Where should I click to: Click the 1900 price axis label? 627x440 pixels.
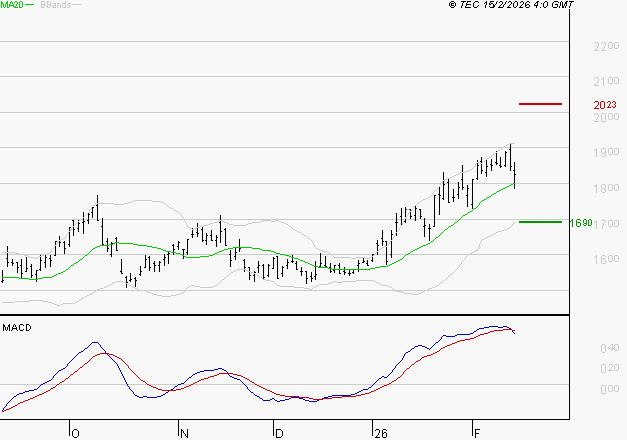pyautogui.click(x=606, y=152)
